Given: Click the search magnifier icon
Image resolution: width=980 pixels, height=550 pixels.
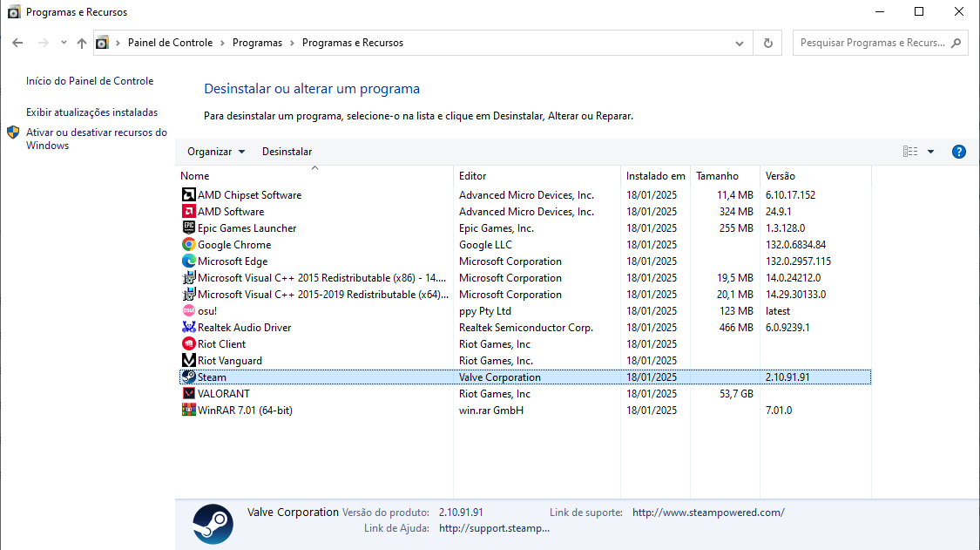Looking at the screenshot, I should coord(956,44).
